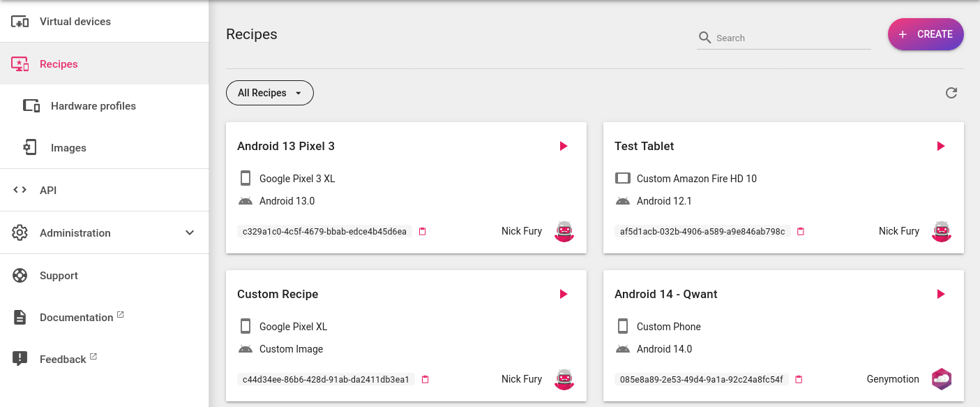Open the All Recipes filter dropdown

point(269,92)
